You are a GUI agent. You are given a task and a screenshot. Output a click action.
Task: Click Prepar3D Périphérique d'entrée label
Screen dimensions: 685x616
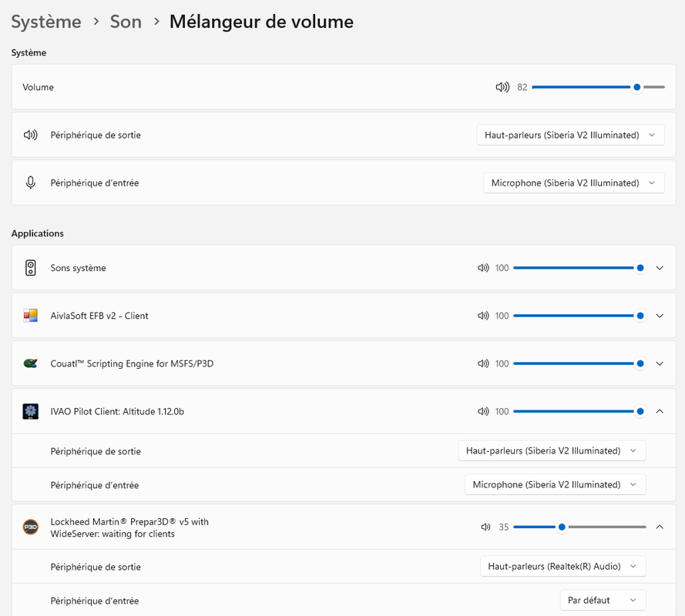[95, 601]
